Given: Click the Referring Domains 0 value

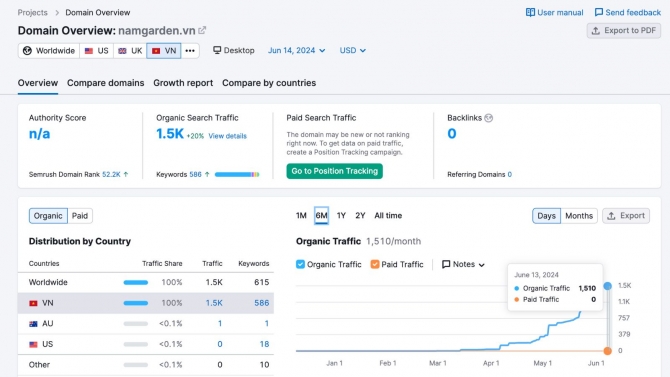Looking at the screenshot, I should tap(509, 174).
